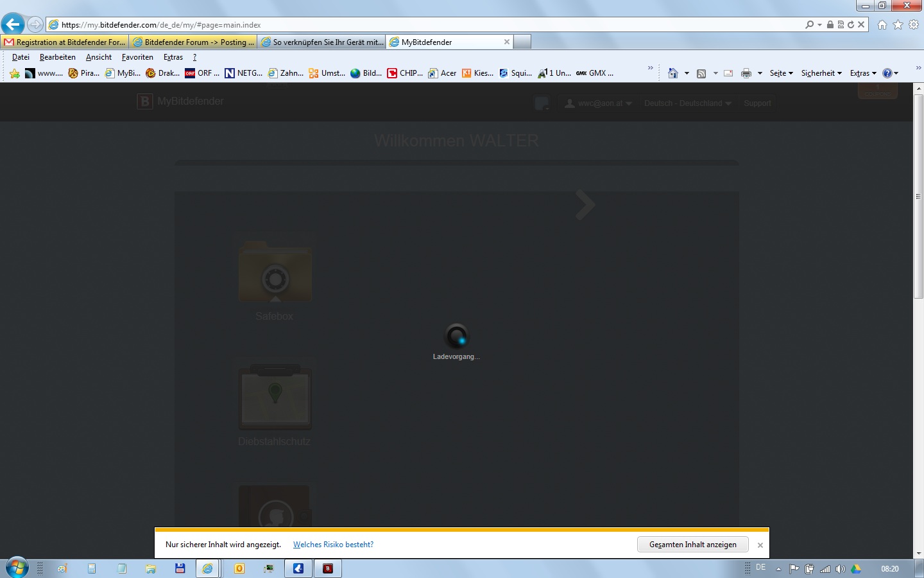Image resolution: width=924 pixels, height=578 pixels.
Task: Click the add-to-favorites-bar star icon
Action: click(15, 73)
